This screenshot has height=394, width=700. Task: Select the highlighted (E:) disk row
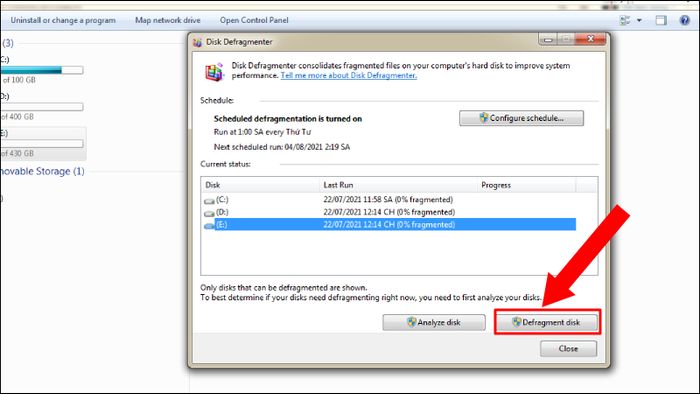click(x=390, y=224)
